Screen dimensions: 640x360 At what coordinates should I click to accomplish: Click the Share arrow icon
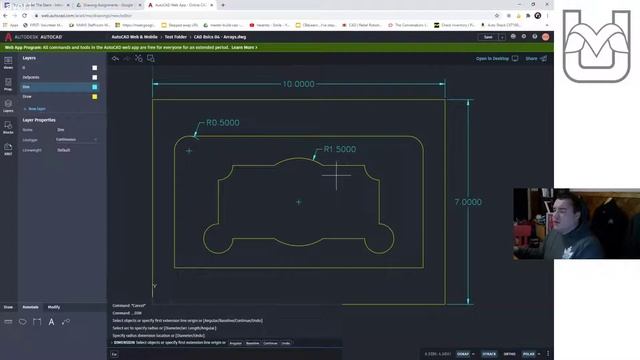click(x=543, y=58)
